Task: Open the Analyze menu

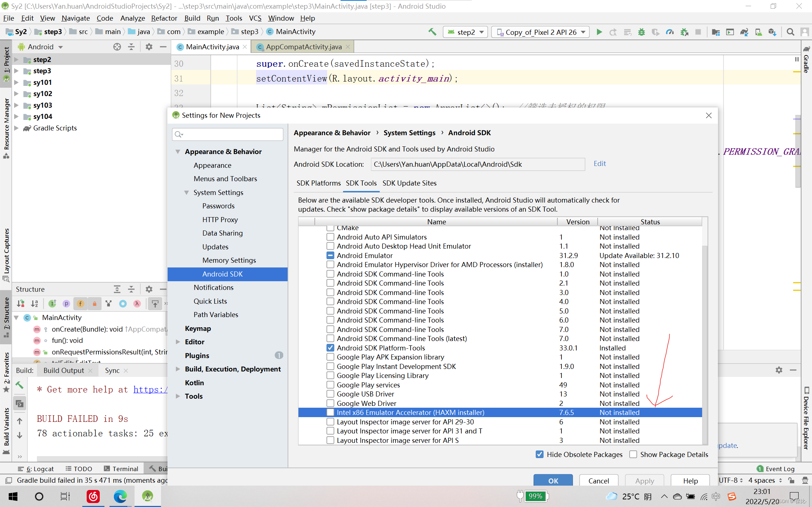Action: [132, 18]
